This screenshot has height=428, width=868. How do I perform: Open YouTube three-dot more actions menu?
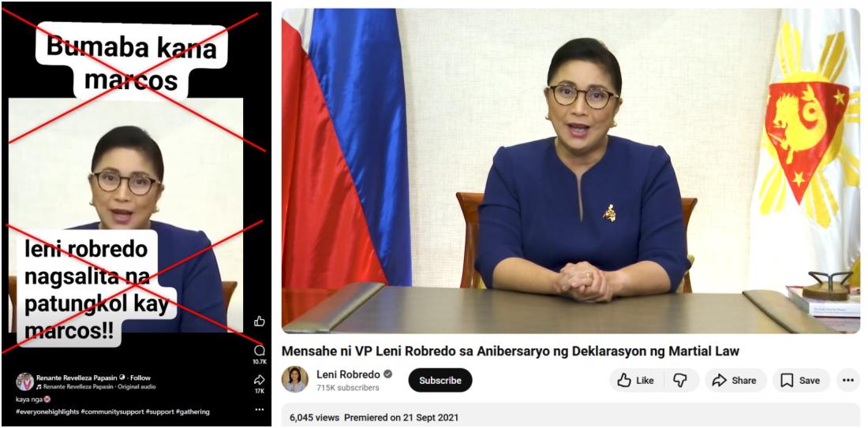(848, 381)
